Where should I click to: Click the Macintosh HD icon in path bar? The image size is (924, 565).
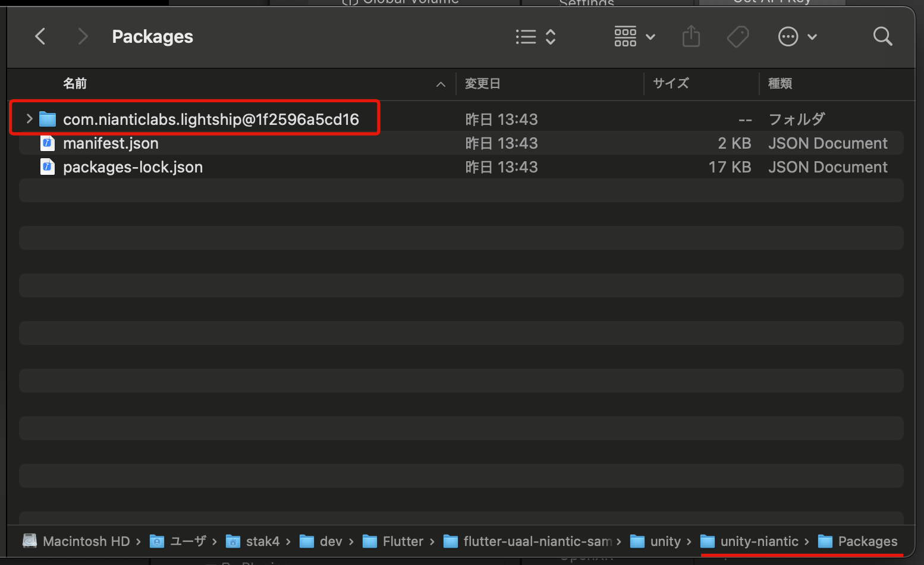[x=29, y=541]
